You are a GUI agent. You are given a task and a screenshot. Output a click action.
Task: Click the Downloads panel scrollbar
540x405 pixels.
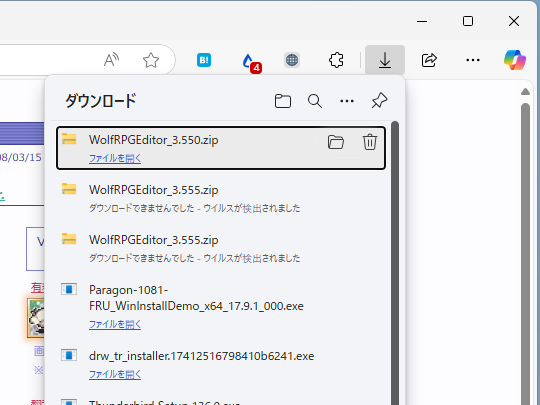click(395, 263)
